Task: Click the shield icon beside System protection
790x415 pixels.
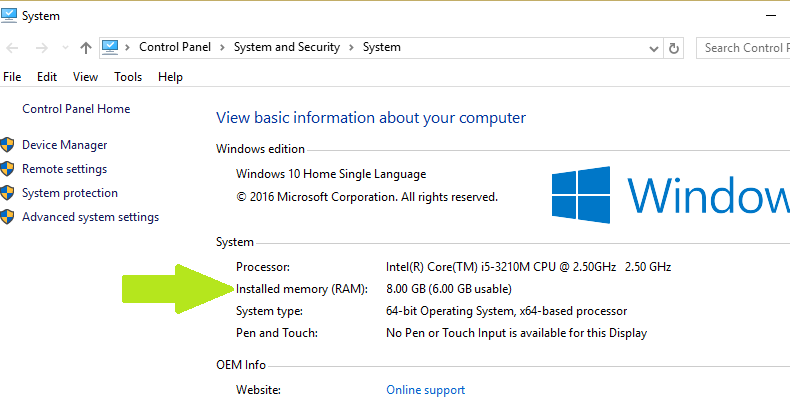Action: (x=8, y=193)
